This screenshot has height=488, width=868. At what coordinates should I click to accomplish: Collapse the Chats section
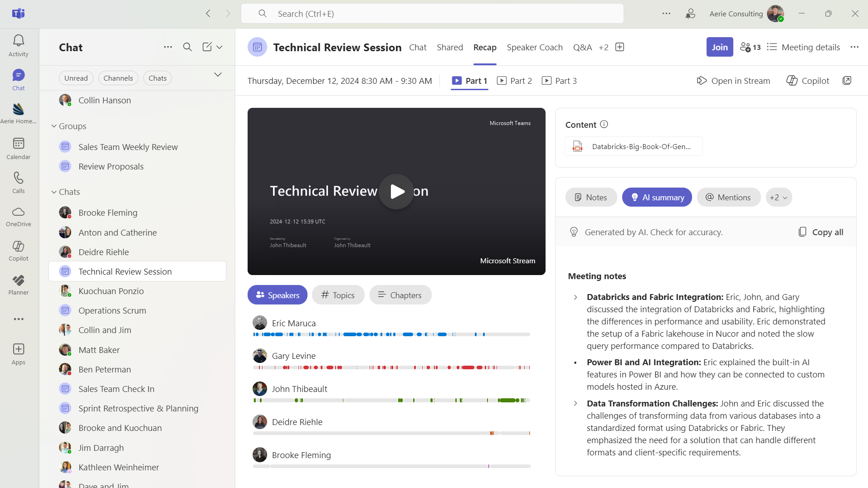tap(54, 192)
